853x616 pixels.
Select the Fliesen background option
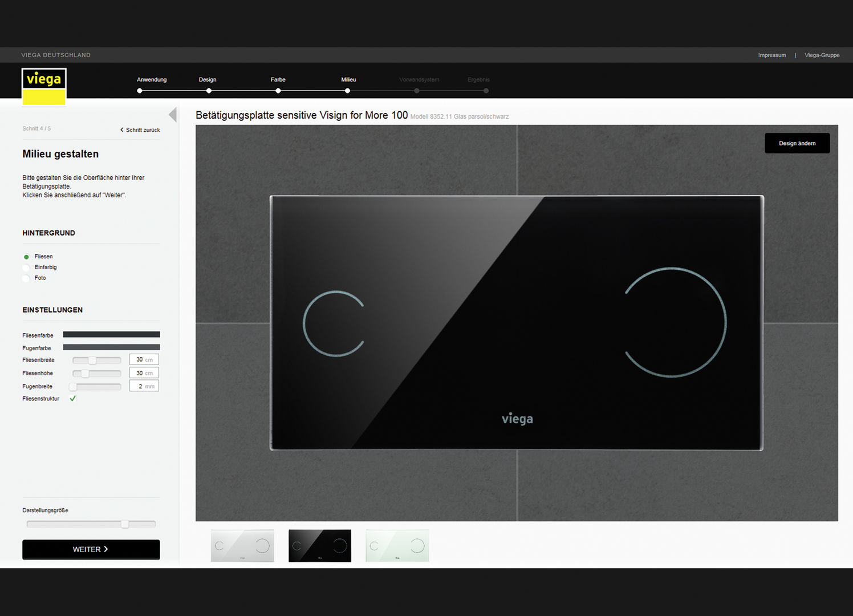[26, 257]
